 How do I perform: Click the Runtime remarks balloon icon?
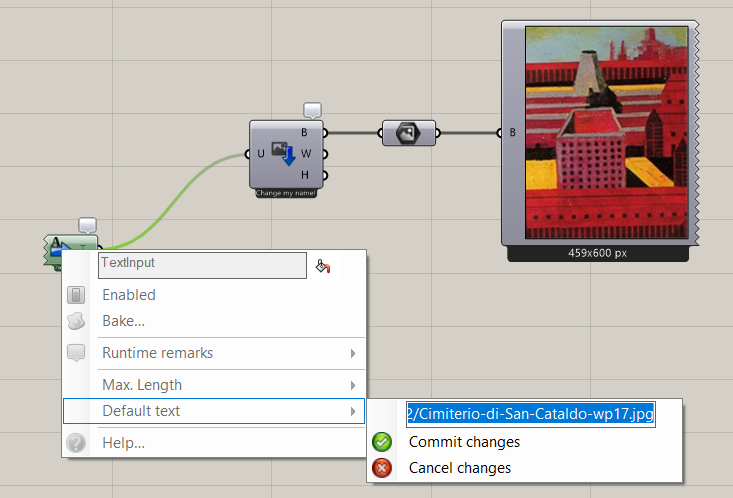pyautogui.click(x=77, y=353)
